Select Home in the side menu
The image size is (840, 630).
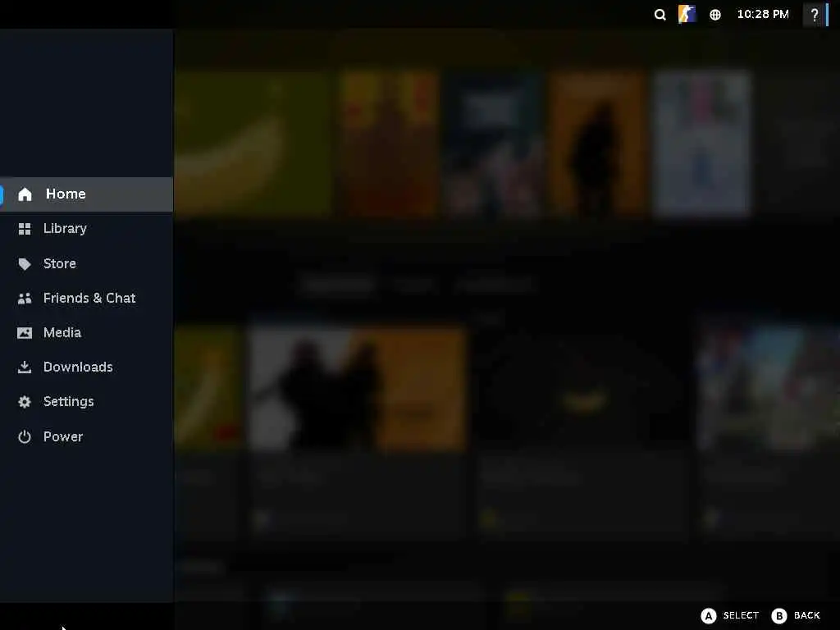[x=86, y=194]
